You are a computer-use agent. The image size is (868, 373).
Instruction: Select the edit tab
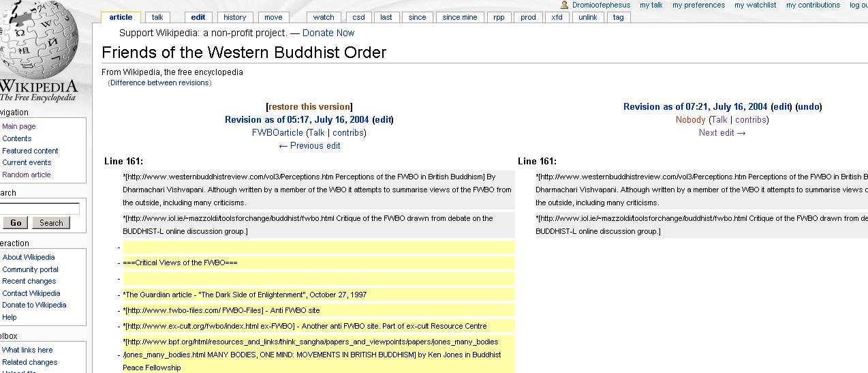point(198,17)
